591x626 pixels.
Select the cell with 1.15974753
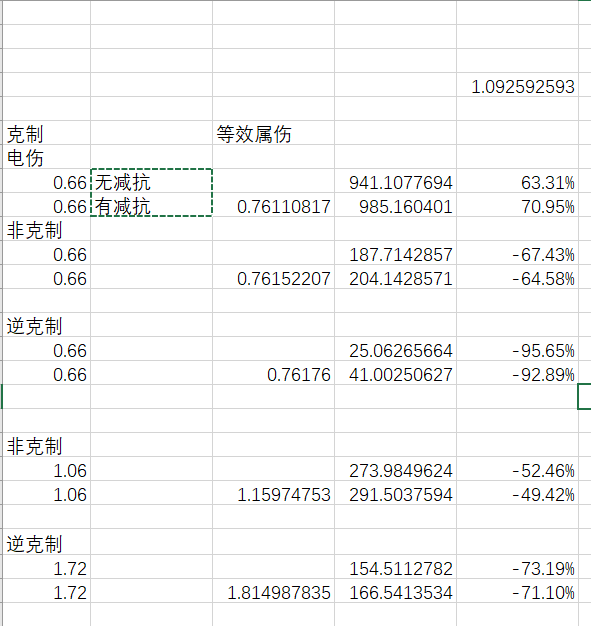tap(274, 493)
